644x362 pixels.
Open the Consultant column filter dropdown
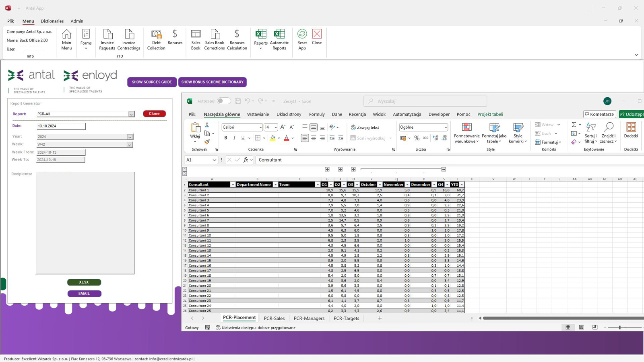coord(232,185)
